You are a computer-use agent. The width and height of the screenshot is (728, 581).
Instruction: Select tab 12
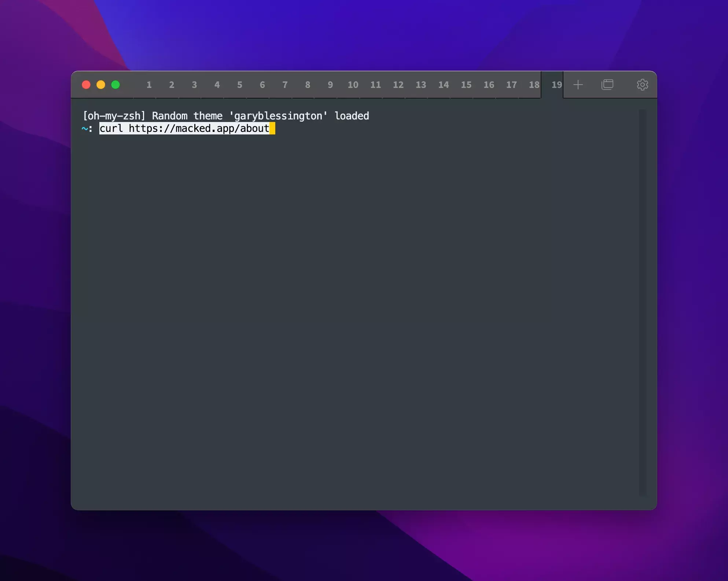point(398,85)
